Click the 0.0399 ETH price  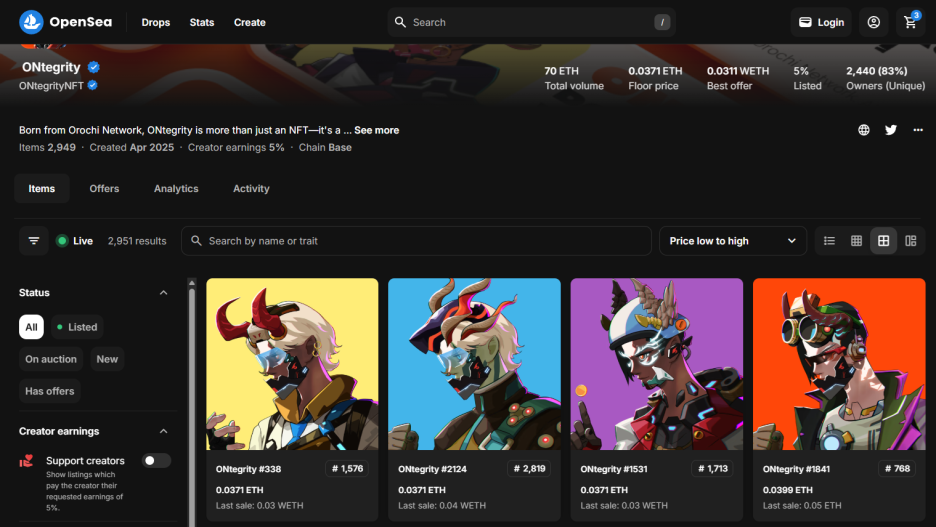(x=787, y=490)
